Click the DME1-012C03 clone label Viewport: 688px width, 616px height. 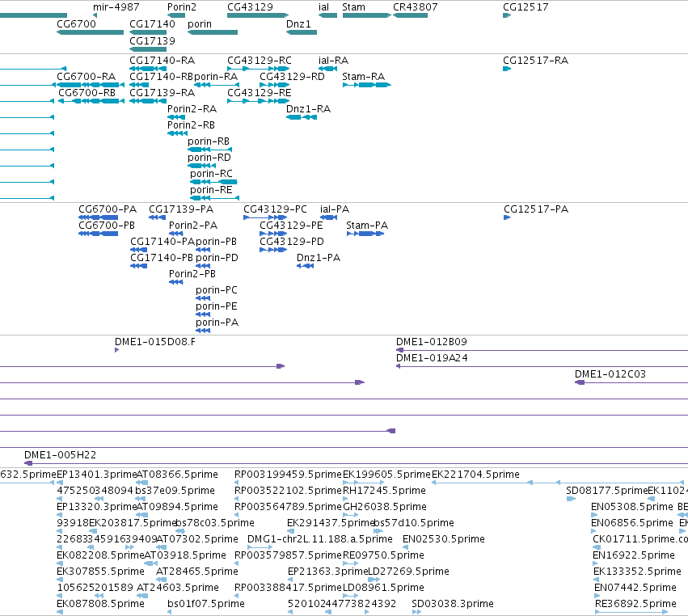click(610, 374)
